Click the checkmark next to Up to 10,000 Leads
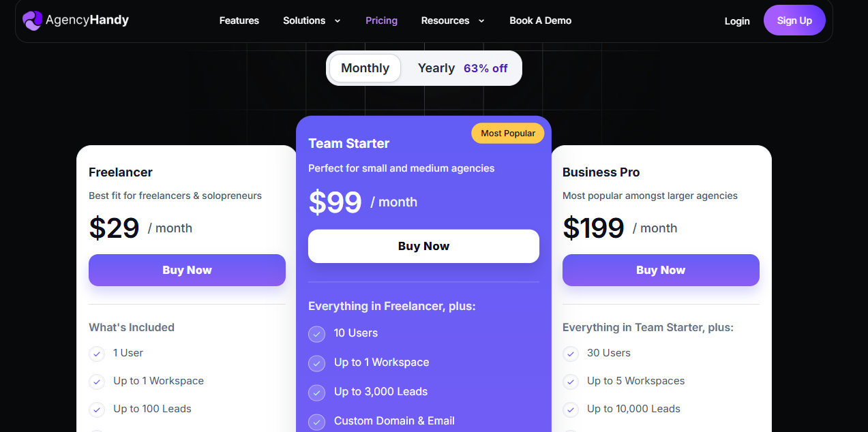 click(x=570, y=410)
